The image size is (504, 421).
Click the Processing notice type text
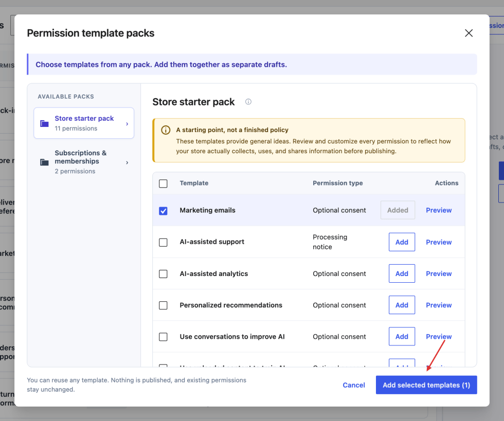click(330, 242)
